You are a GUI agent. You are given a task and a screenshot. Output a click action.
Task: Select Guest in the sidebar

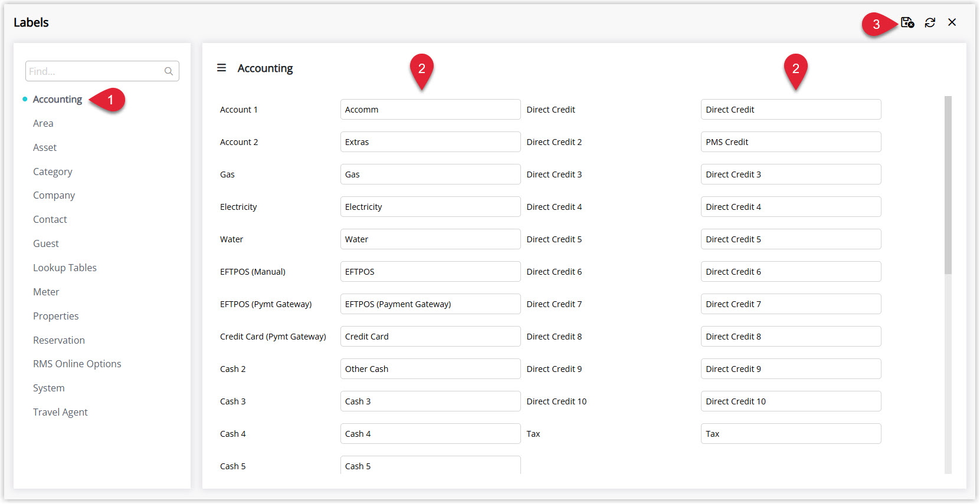click(x=46, y=243)
